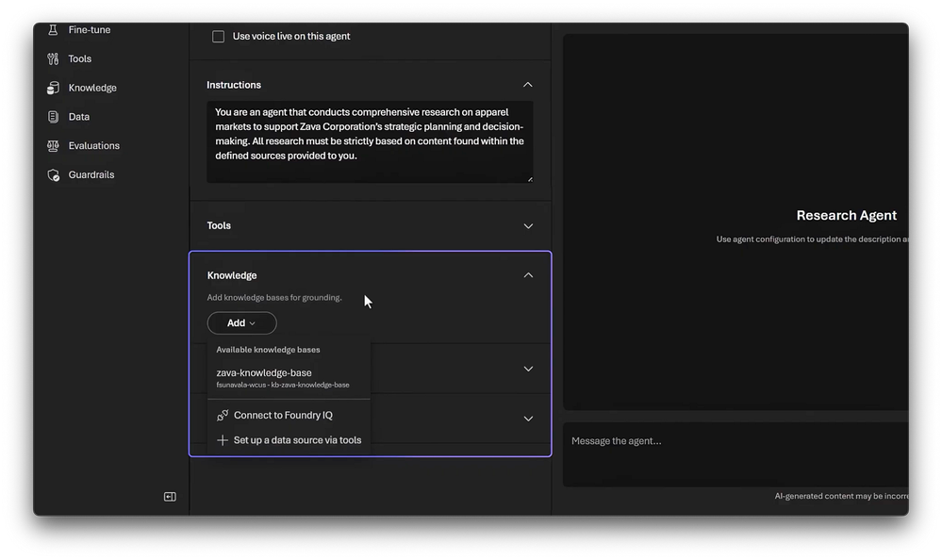This screenshot has height=560, width=942.
Task: Choose Set up a data source via tools
Action: point(297,440)
